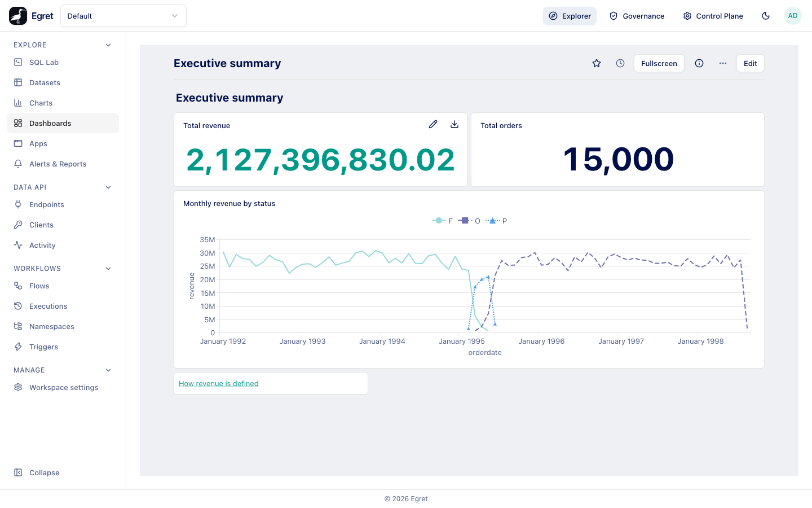The height and width of the screenshot is (508, 812).
Task: Open the AD user avatar menu
Action: [x=793, y=16]
